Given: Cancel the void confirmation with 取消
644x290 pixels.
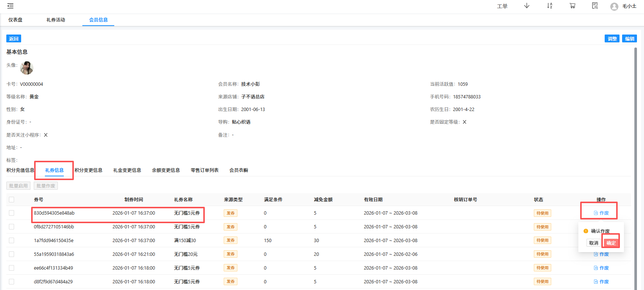Looking at the screenshot, I should point(594,243).
